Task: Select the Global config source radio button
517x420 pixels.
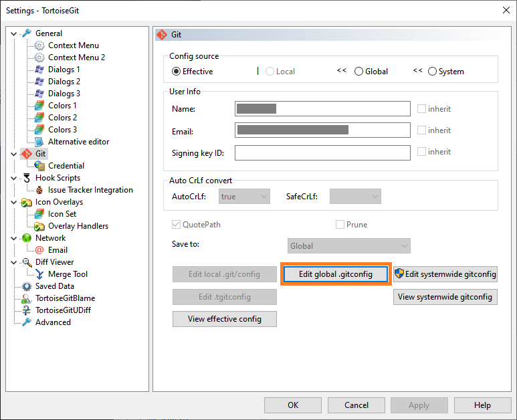Action: [359, 72]
